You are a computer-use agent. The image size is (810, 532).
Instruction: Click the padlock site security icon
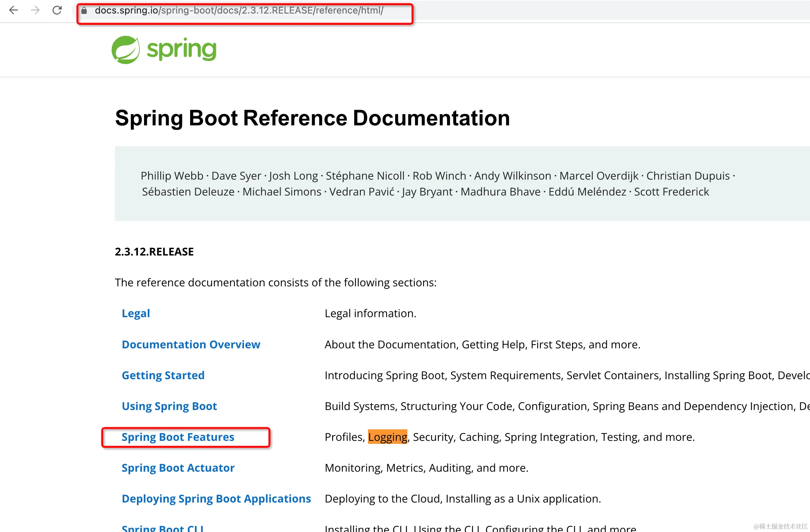click(x=84, y=11)
